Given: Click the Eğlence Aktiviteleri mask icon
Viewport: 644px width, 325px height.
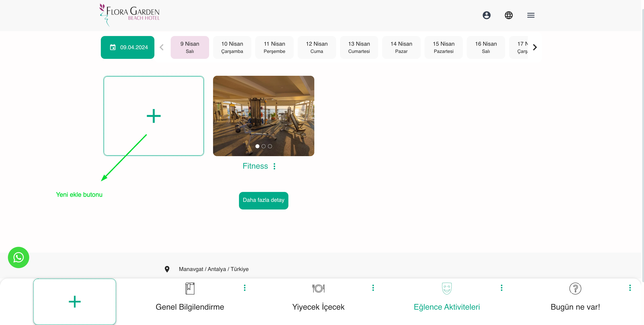Looking at the screenshot, I should [x=447, y=288].
